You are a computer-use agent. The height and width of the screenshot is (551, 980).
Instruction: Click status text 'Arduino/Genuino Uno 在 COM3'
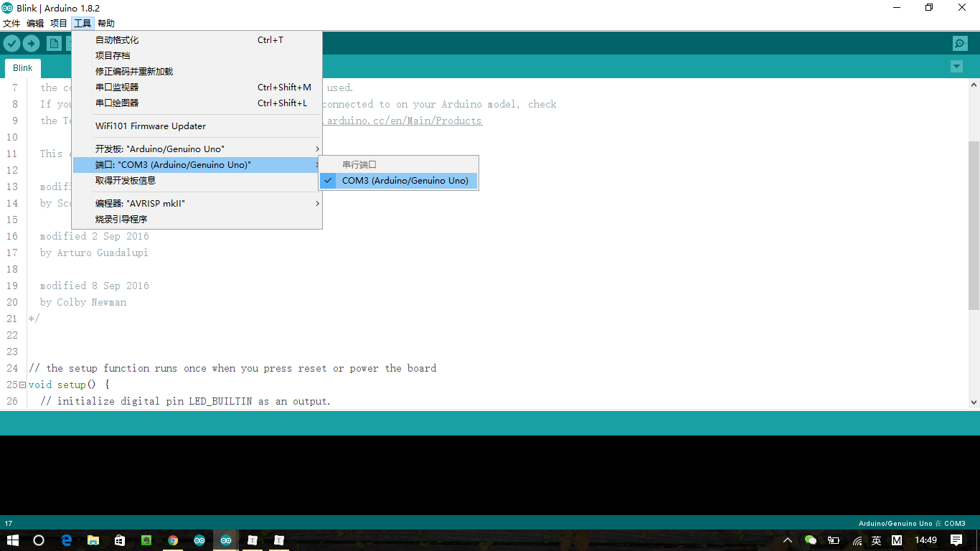click(912, 524)
